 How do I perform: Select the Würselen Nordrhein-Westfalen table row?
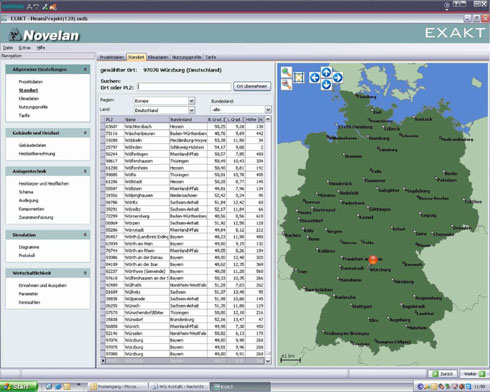point(183,333)
